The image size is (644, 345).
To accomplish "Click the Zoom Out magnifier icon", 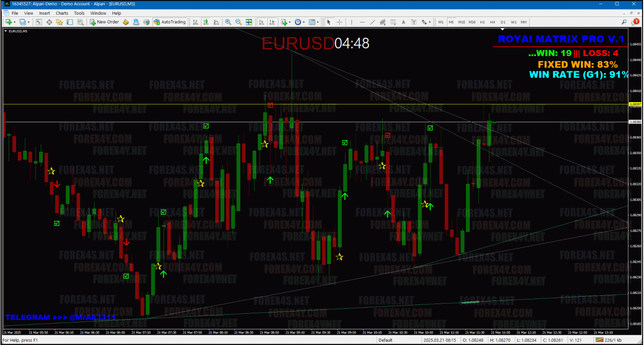I will (238, 22).
